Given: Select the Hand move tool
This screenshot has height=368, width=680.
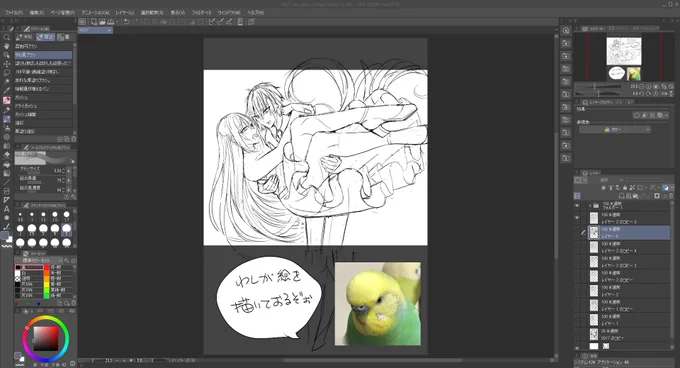Looking at the screenshot, I should point(7,46).
